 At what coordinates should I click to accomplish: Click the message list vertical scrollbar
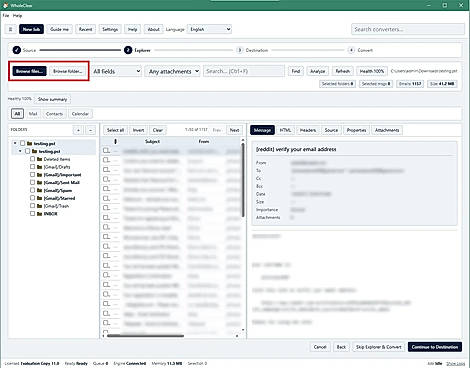click(243, 180)
